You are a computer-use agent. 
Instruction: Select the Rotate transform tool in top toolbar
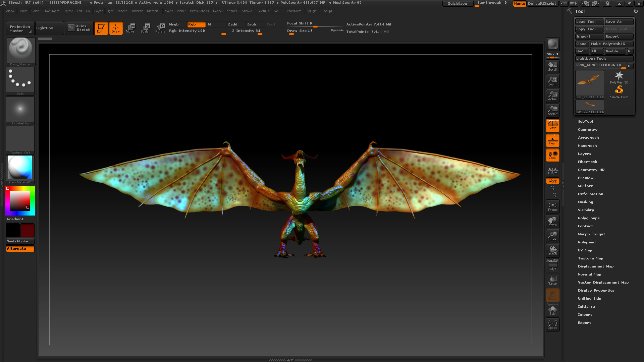160,28
